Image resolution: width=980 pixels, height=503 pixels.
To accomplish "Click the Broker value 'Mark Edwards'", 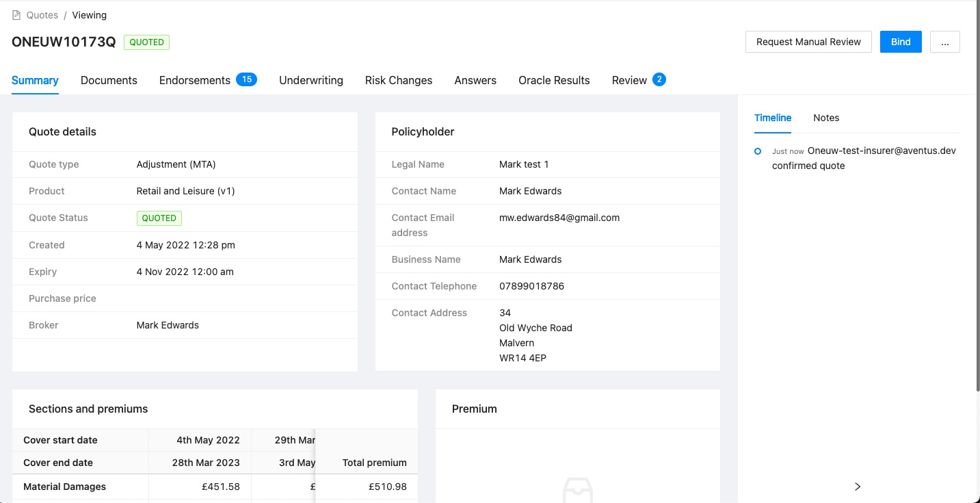I will click(168, 325).
